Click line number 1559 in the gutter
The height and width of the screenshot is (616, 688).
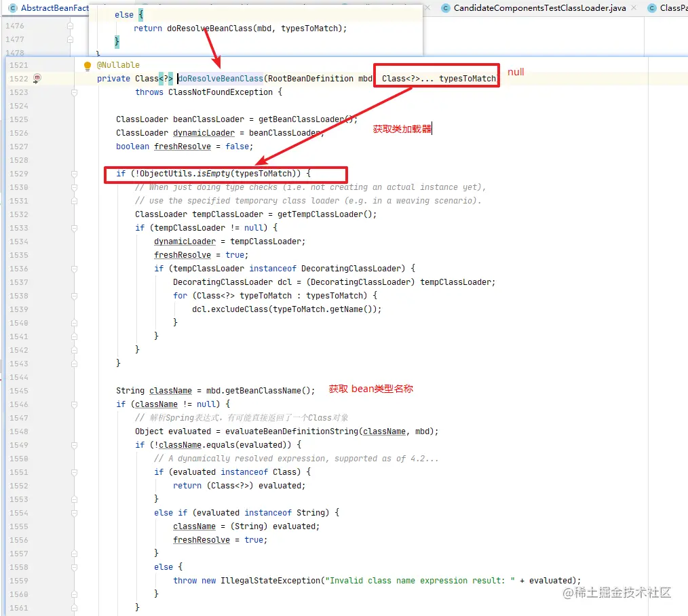click(x=19, y=581)
